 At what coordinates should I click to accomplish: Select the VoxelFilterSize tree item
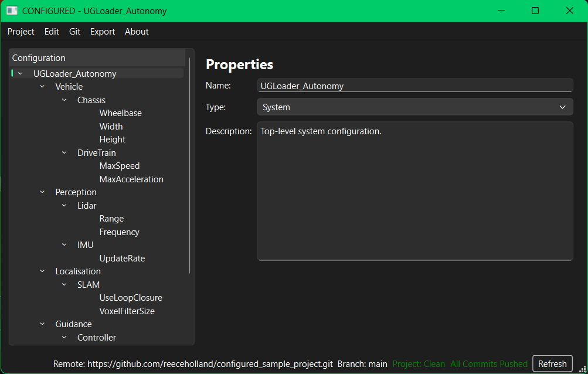coord(127,311)
